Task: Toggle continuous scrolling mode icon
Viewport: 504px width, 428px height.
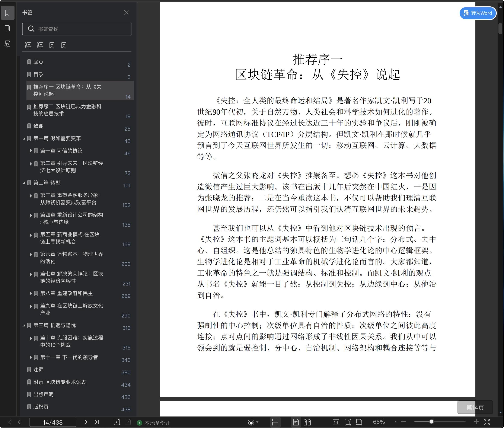Action: click(x=275, y=422)
